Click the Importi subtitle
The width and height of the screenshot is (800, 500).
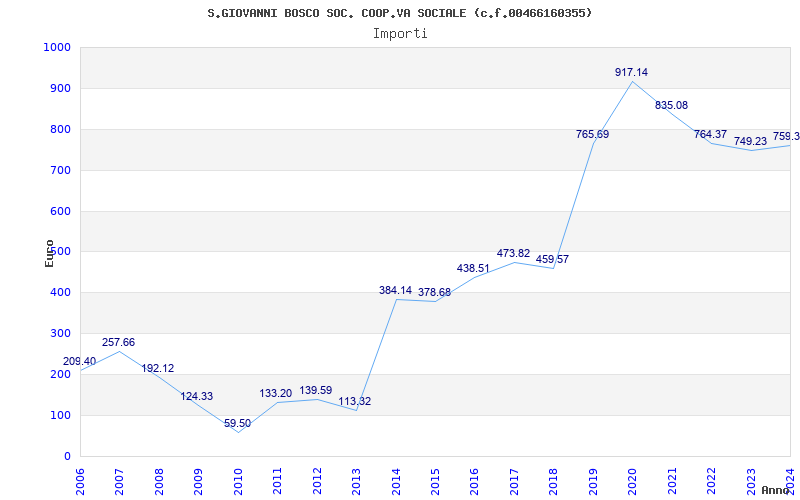400,34
